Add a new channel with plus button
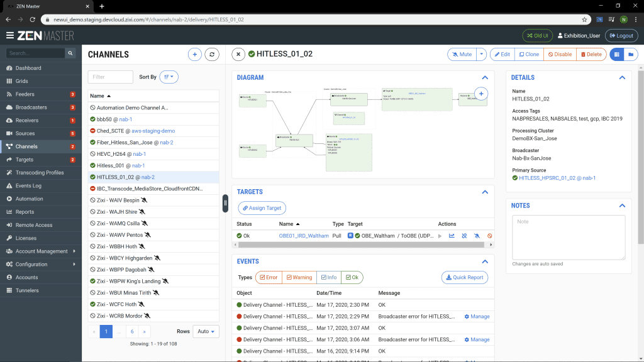The width and height of the screenshot is (644, 362). click(195, 54)
